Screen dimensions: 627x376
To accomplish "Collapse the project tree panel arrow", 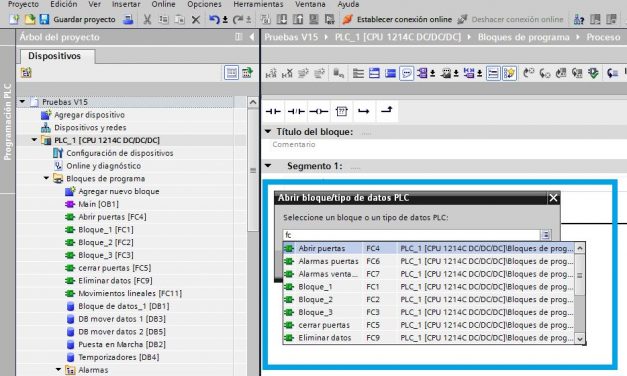I will [252, 37].
